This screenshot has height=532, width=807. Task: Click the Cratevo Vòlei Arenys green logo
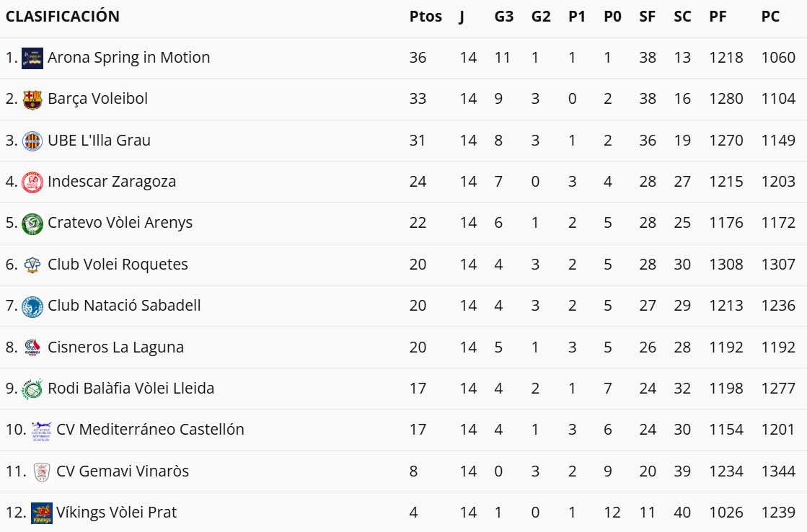click(x=32, y=223)
